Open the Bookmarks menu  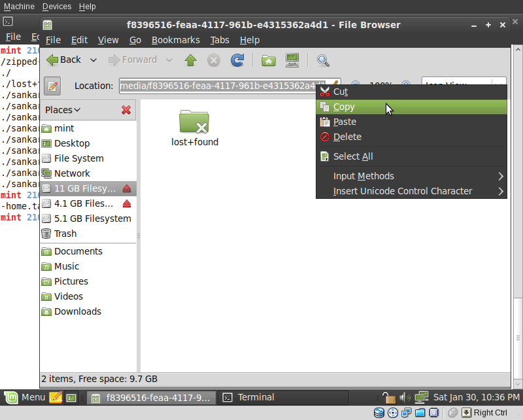coord(175,40)
